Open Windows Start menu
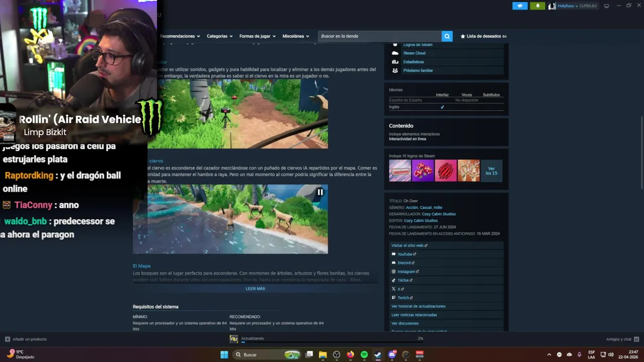Viewport: 644px width, 362px height. 224,354
